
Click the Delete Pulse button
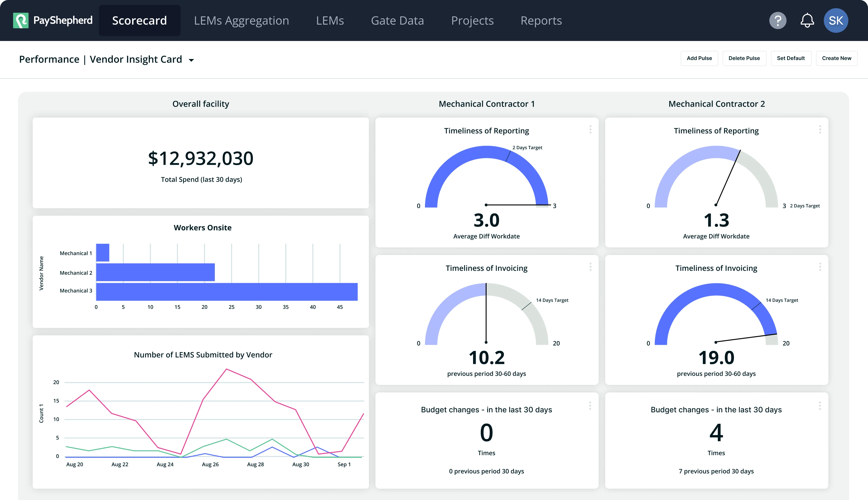click(744, 58)
